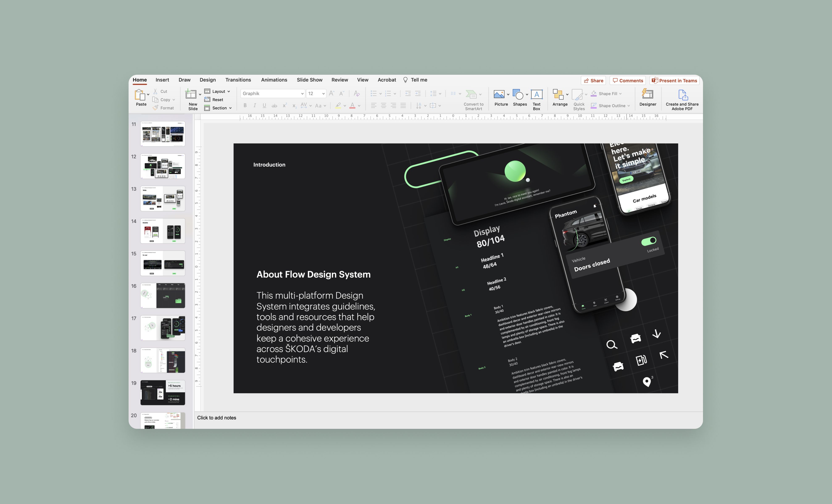Expand the Paste options arrow
Image resolution: width=832 pixels, height=504 pixels.
point(148,94)
